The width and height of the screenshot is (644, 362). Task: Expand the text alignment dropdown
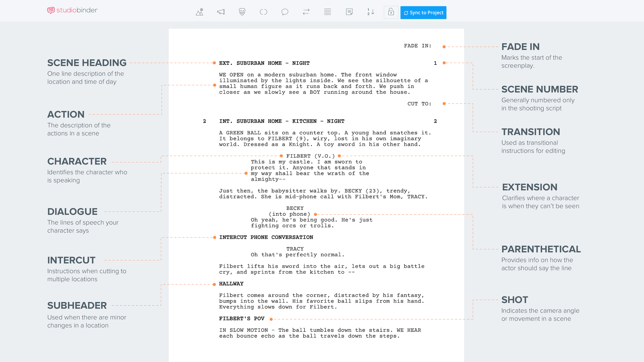[327, 12]
